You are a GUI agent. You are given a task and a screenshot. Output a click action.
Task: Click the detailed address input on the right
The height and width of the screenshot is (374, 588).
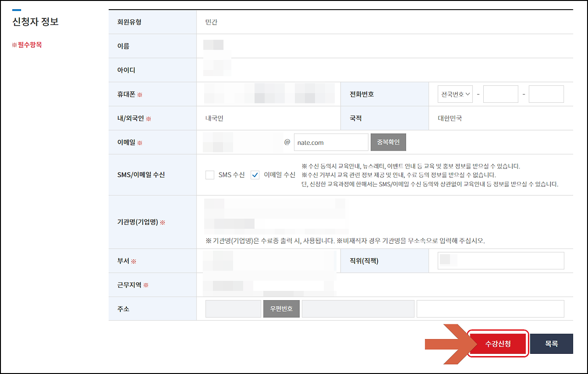(x=490, y=308)
